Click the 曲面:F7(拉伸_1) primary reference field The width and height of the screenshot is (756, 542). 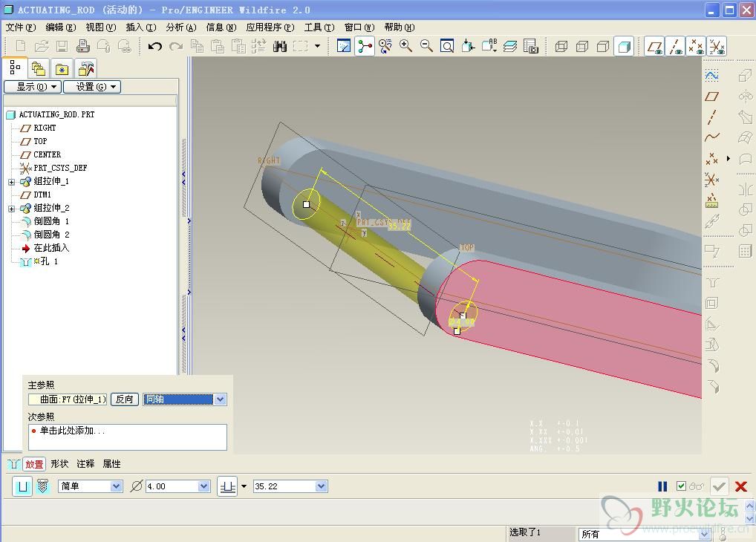[68, 399]
